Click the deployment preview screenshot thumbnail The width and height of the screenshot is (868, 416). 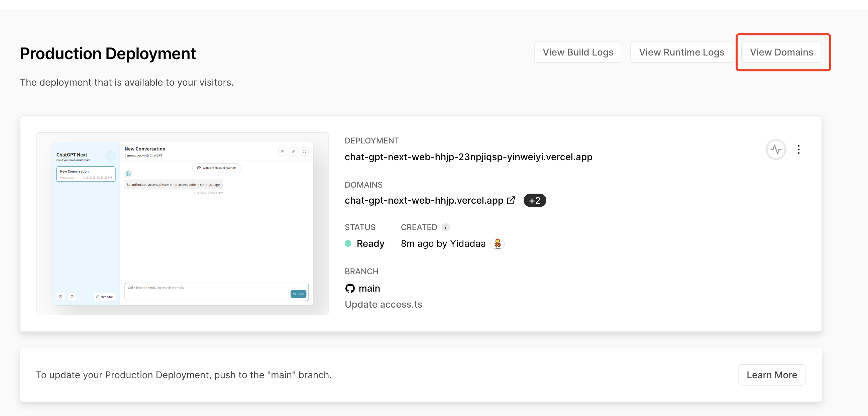point(182,223)
